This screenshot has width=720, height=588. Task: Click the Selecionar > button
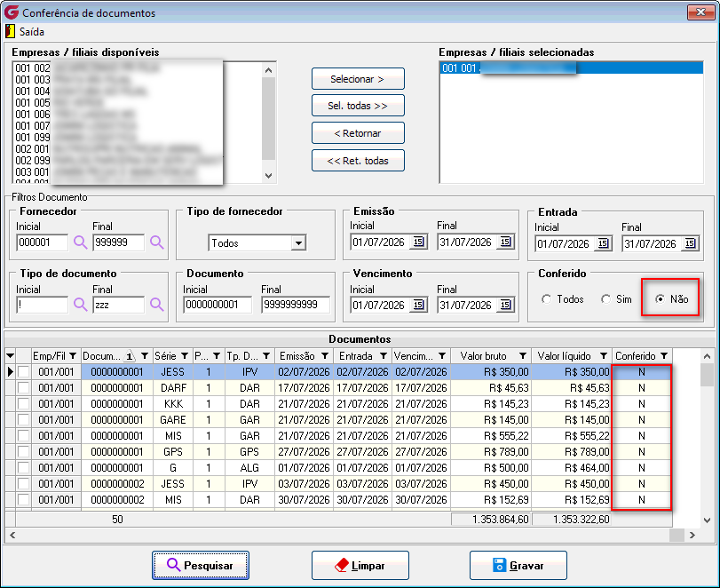pos(358,79)
